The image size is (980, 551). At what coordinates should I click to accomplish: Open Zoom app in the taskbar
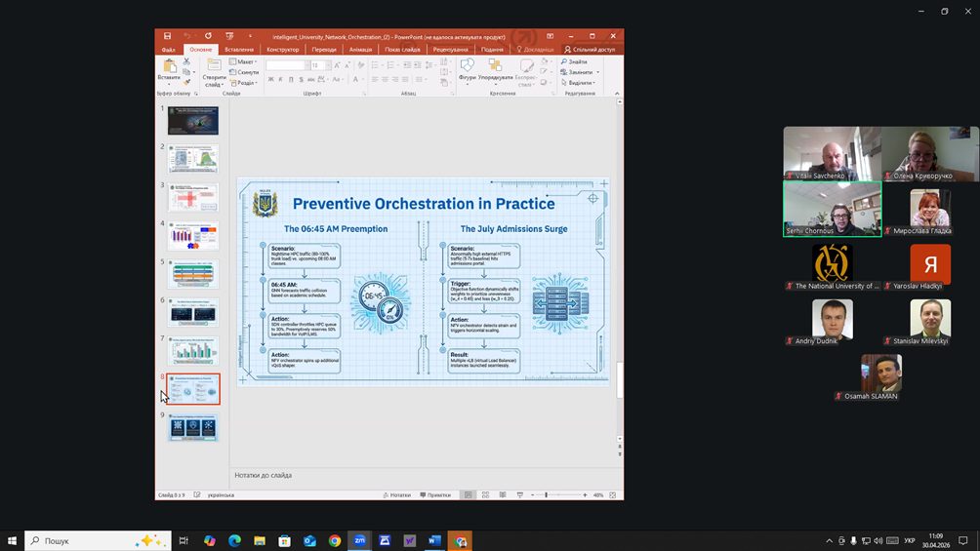359,540
